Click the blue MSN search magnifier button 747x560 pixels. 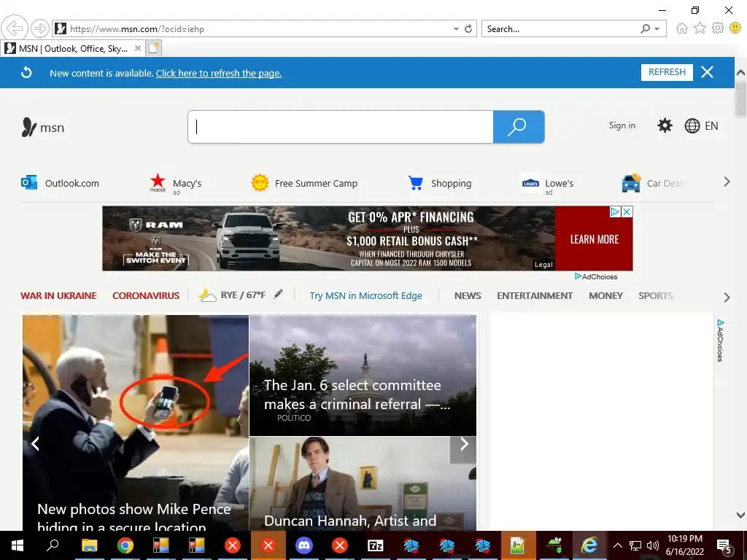pos(519,127)
